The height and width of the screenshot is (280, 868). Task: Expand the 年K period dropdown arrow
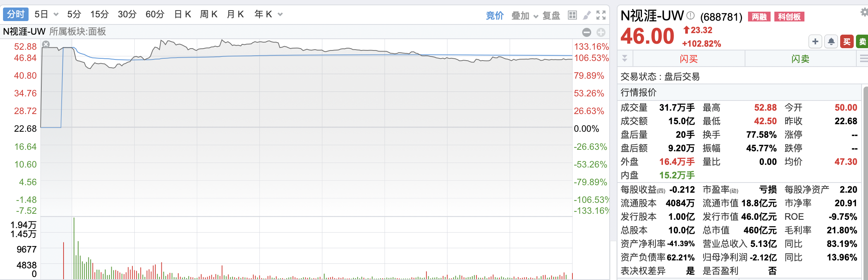pyautogui.click(x=280, y=15)
